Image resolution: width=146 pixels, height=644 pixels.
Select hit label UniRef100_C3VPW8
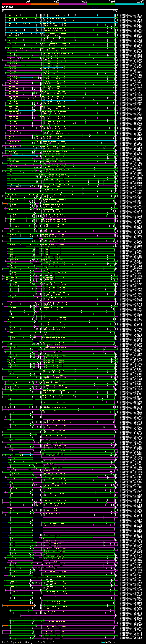(x=131, y=170)
